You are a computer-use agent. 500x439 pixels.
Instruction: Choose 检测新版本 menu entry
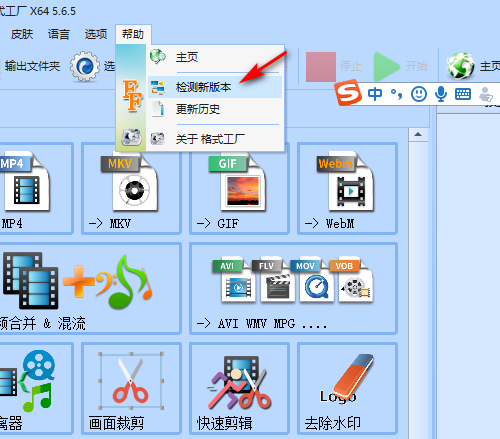pos(215,87)
